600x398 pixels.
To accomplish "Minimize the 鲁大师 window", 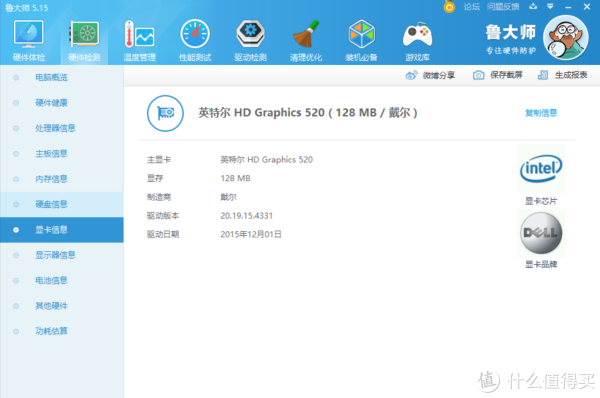I will point(568,7).
